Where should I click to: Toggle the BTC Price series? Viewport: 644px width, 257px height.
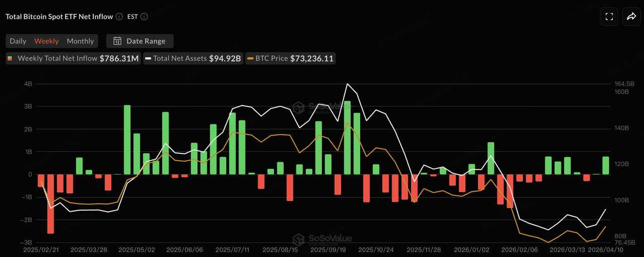(x=290, y=58)
